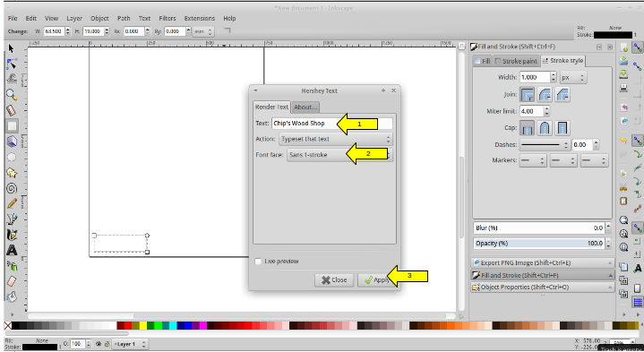
Task: Open the middle Markers dropdown
Action: pyautogui.click(x=563, y=160)
